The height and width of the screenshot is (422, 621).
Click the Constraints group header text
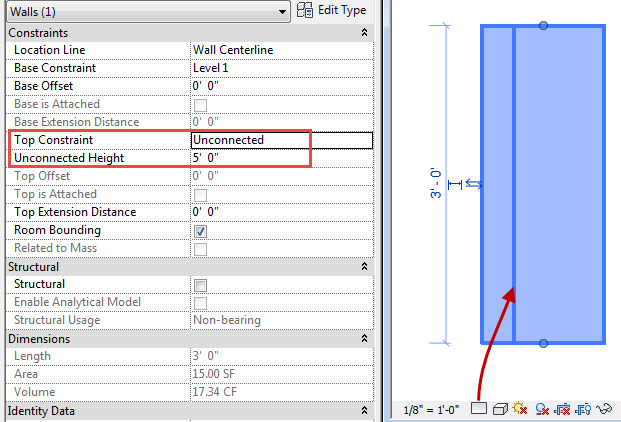(x=38, y=33)
